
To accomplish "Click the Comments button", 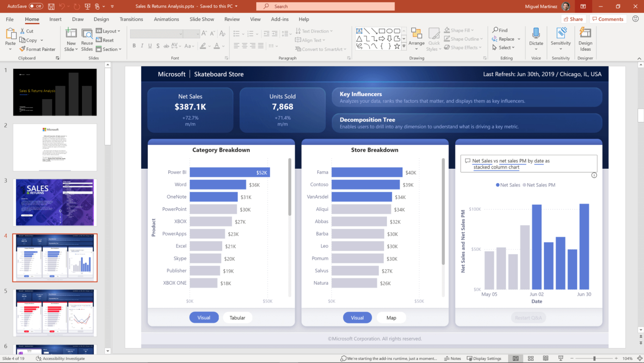I will (608, 19).
